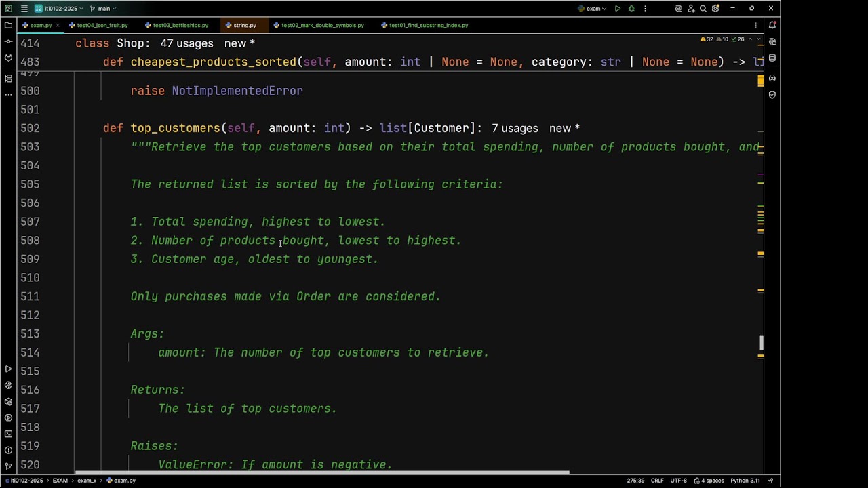Viewport: 868px width, 488px height.
Task: Click the 32 warnings inspection indicator
Action: [x=706, y=39]
